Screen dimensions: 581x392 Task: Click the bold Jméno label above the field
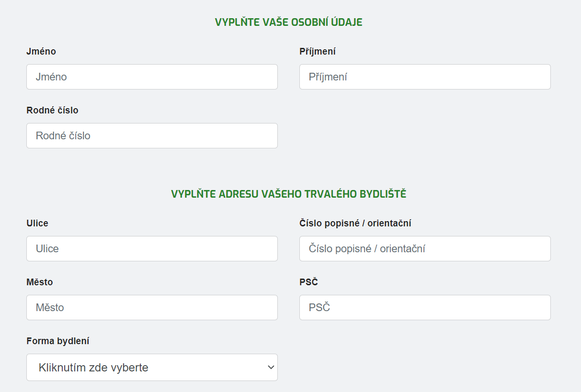click(x=41, y=51)
